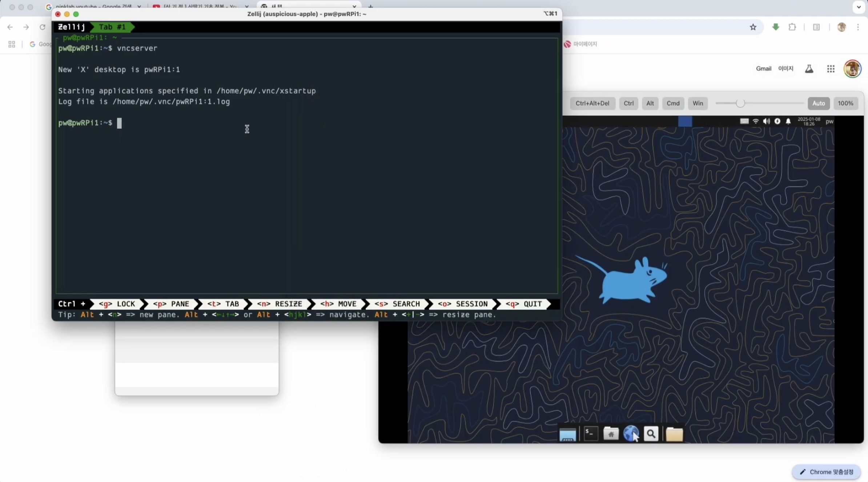Launch the web browser globe icon in the dock

pos(631,434)
